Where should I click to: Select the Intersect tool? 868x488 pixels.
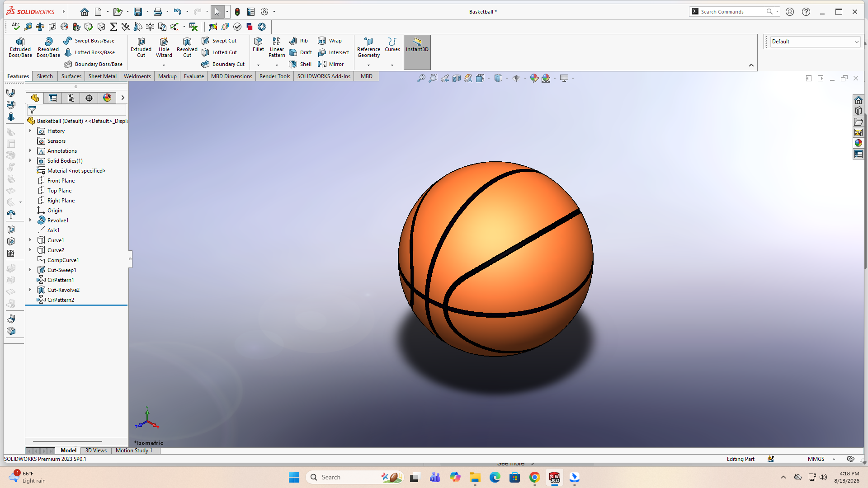coord(333,52)
